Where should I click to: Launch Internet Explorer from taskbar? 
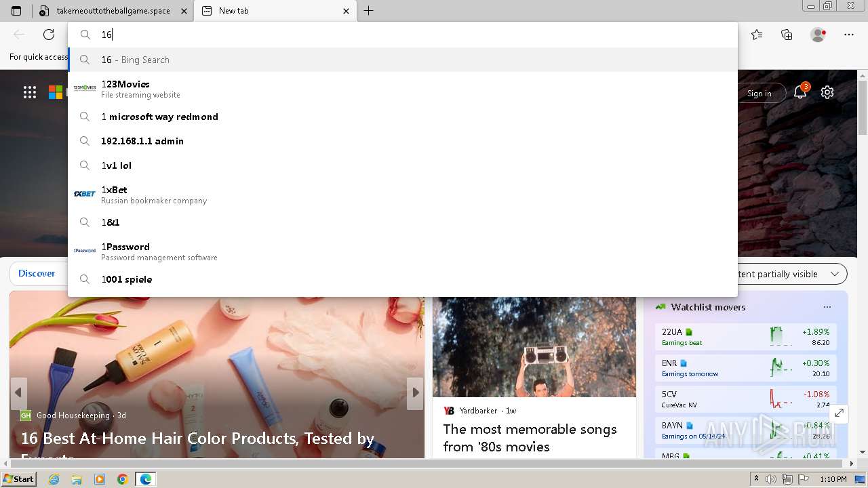coord(54,479)
